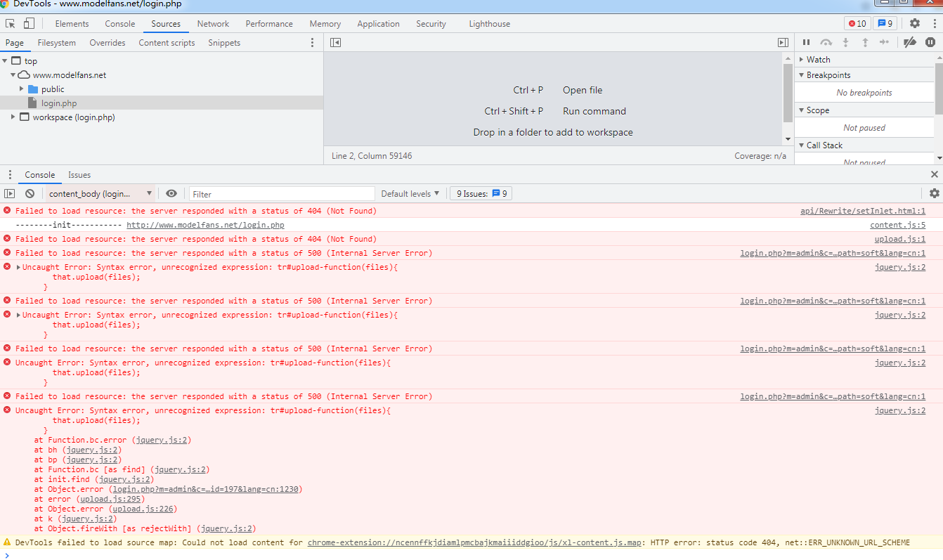943x560 pixels.
Task: Collapse the www.modelfans.net tree node
Action: 13,75
